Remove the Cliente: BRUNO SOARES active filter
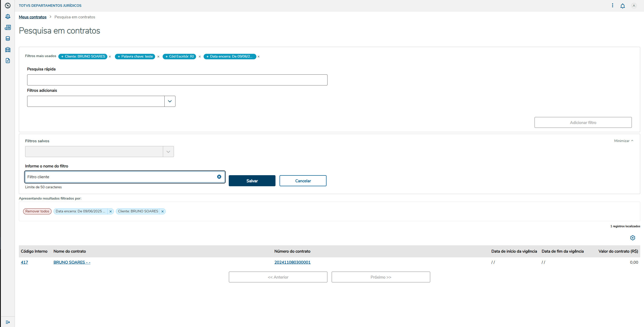644x327 pixels. 163,211
